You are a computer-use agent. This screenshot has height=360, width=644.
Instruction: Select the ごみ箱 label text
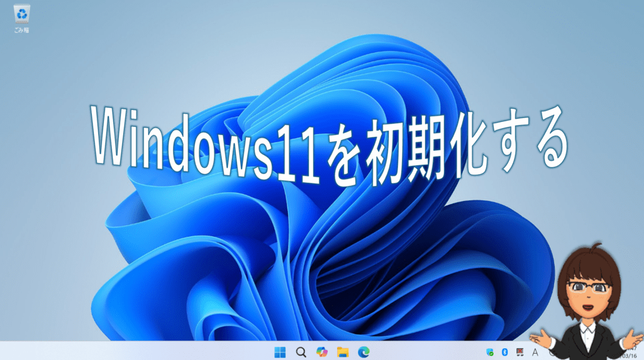[21, 30]
